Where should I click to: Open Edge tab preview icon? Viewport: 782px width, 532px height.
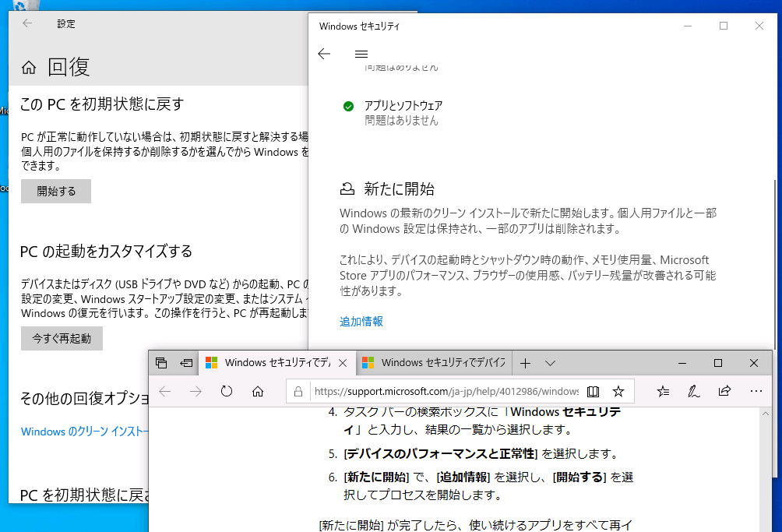click(161, 363)
